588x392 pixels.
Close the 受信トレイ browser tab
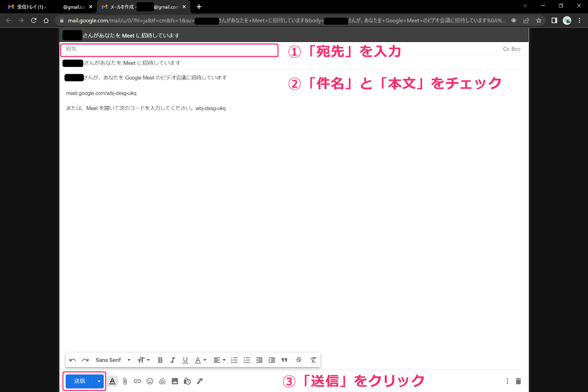pyautogui.click(x=91, y=7)
